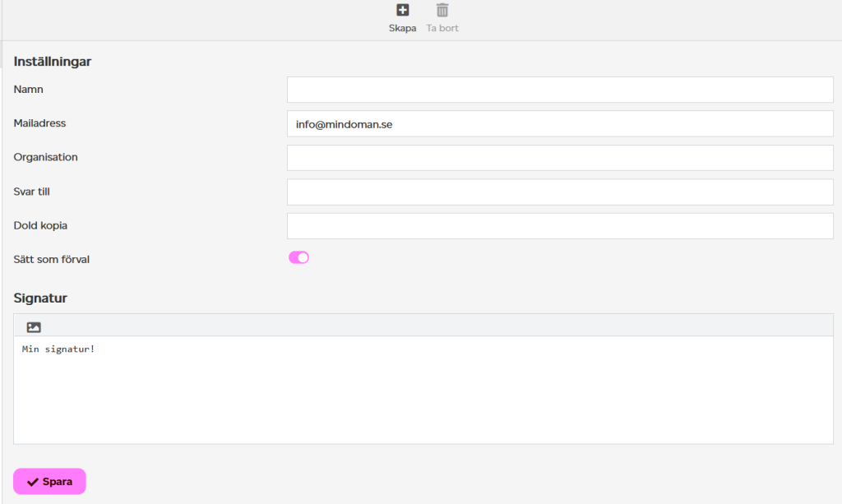842x504 pixels.
Task: Click the Signatur section heading
Action: coord(40,298)
